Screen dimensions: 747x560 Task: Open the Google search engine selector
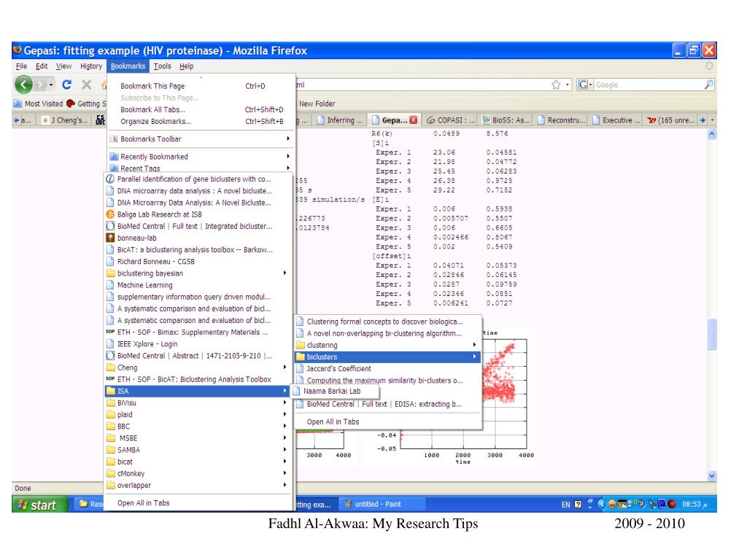coord(585,85)
